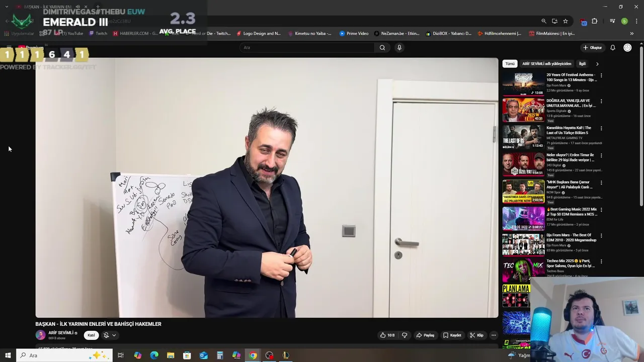644x362 pixels.
Task: Open options menu for Djs From Mars Best Of EDM
Action: coord(601,235)
